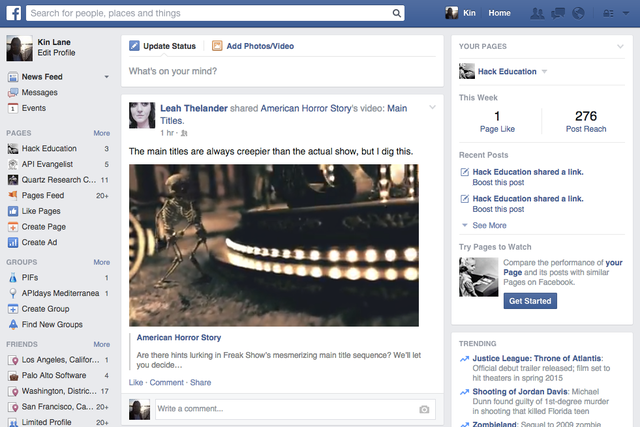This screenshot has width=640, height=427.
Task: Click the Update Status pencil icon
Action: [134, 46]
